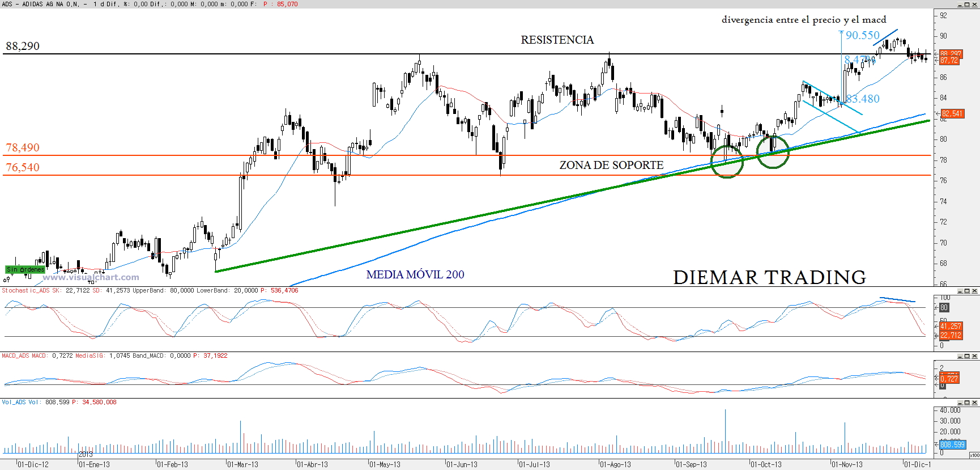Click the 01-Oct-13 date on time axis
980x470 pixels.
point(766,464)
